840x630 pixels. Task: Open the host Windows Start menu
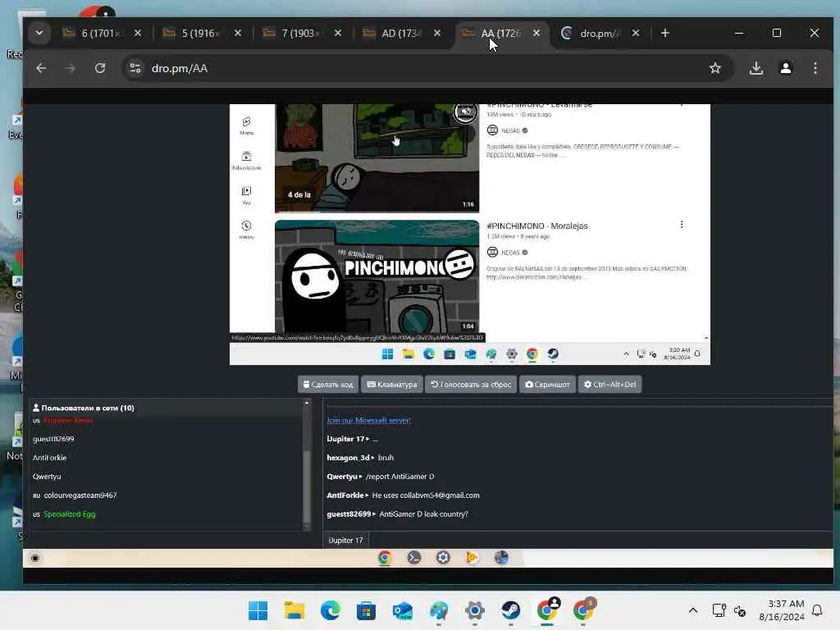click(x=258, y=610)
